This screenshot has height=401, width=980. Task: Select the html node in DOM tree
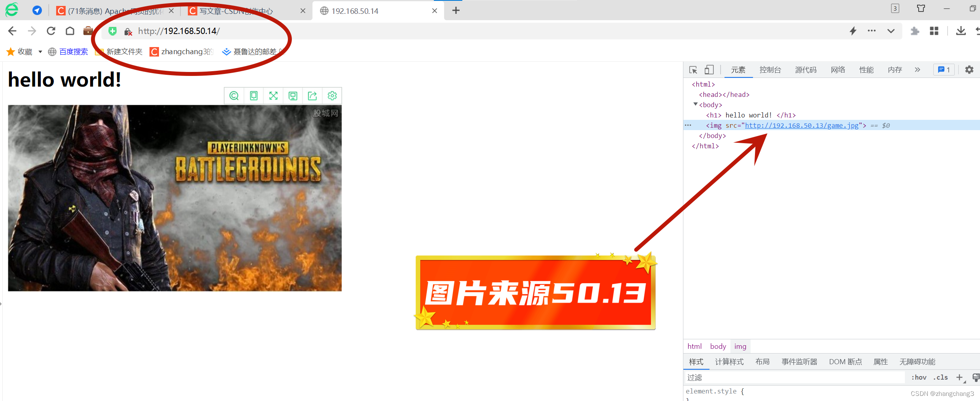click(x=703, y=84)
